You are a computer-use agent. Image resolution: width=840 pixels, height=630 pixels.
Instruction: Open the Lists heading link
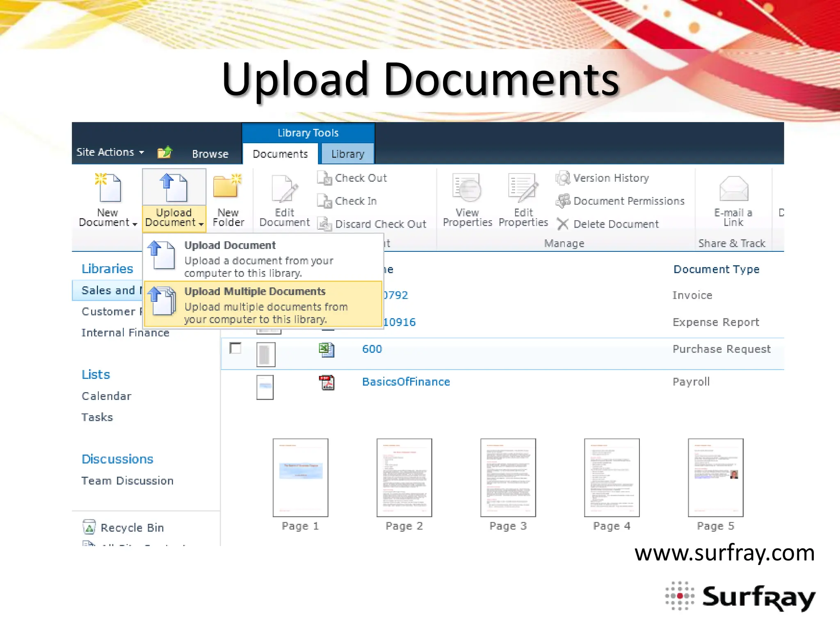coord(96,374)
